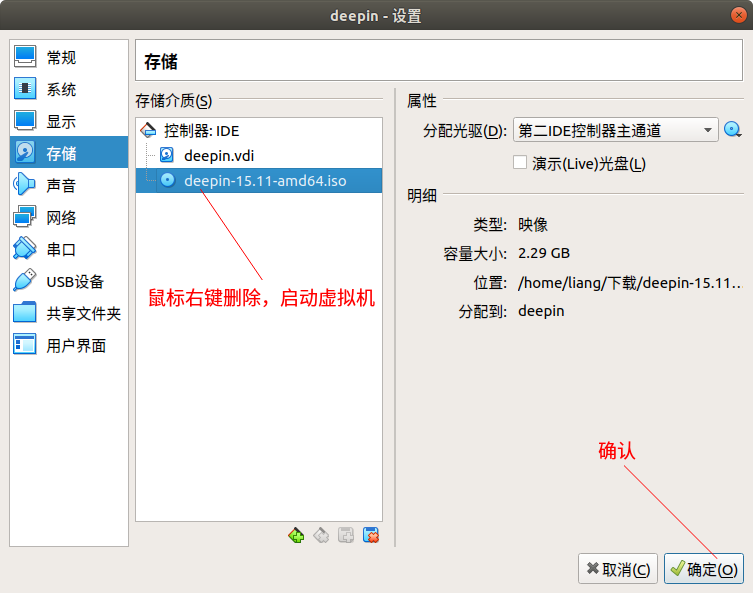Click the 映像 type value
Image resolution: width=753 pixels, height=593 pixels.
[x=533, y=224]
